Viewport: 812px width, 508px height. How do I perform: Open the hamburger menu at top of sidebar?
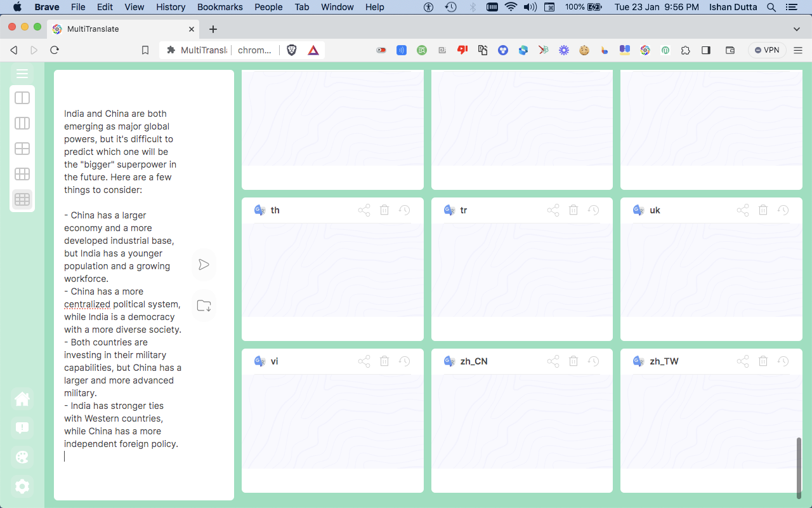(x=22, y=74)
